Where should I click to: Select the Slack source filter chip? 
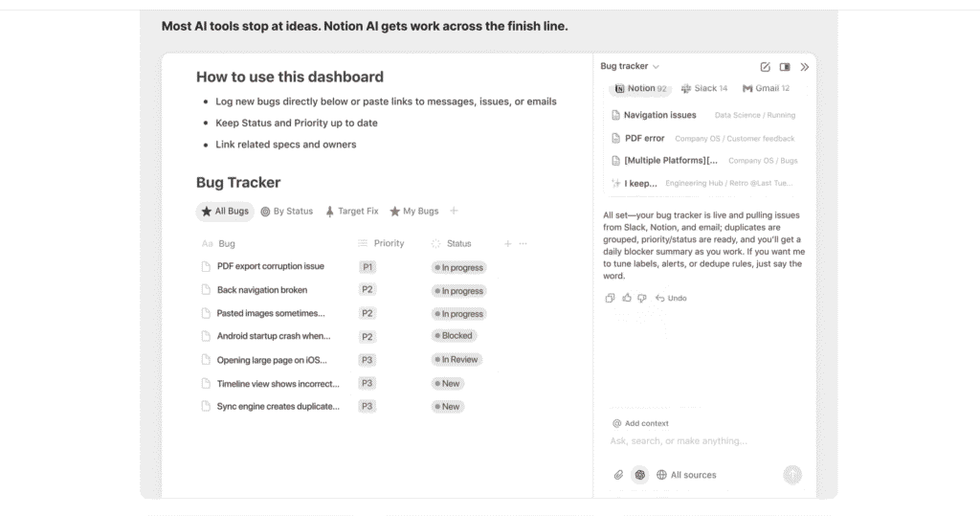point(700,88)
